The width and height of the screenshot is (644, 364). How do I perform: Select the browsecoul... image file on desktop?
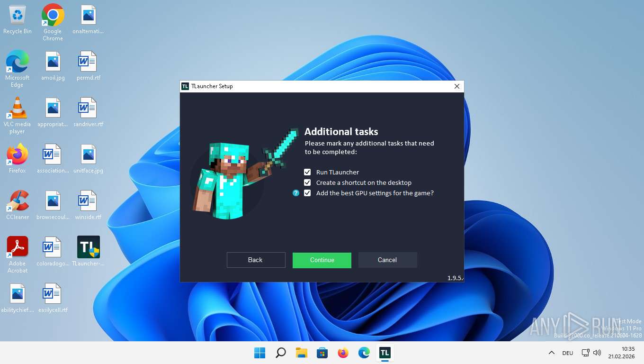point(53,206)
